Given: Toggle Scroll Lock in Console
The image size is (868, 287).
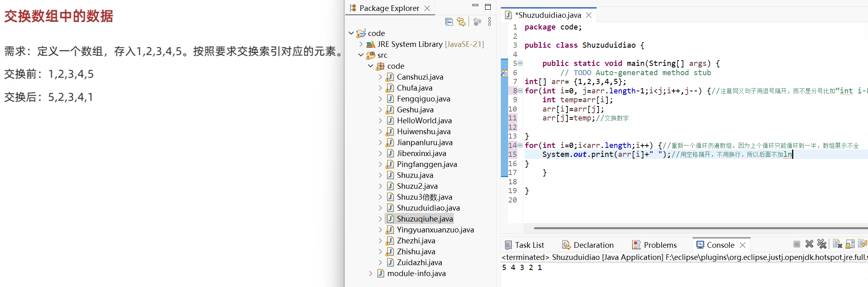Looking at the screenshot, I should [x=850, y=244].
